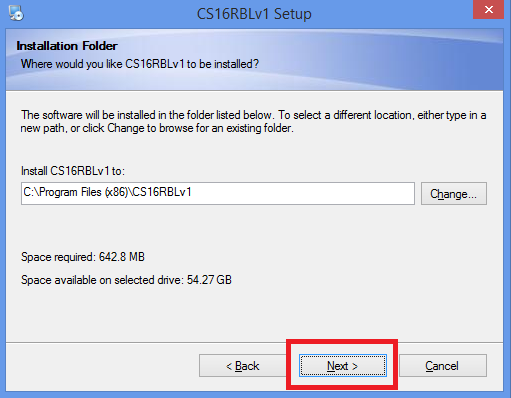Cancel the installation
The image size is (511, 398).
[x=443, y=366]
